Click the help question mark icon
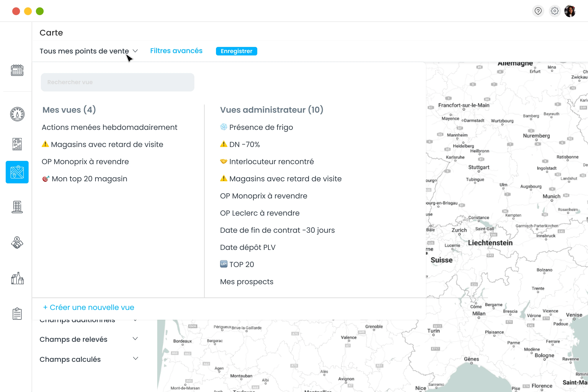This screenshot has width=588, height=392. point(538,11)
